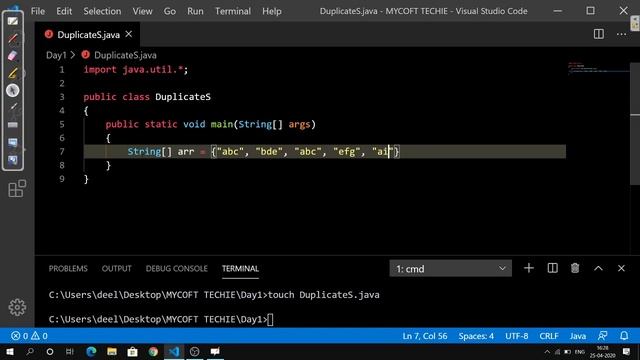Click the screen capture monitor icon in annotation bar
Viewport: 640px width, 360px height.
13,142
